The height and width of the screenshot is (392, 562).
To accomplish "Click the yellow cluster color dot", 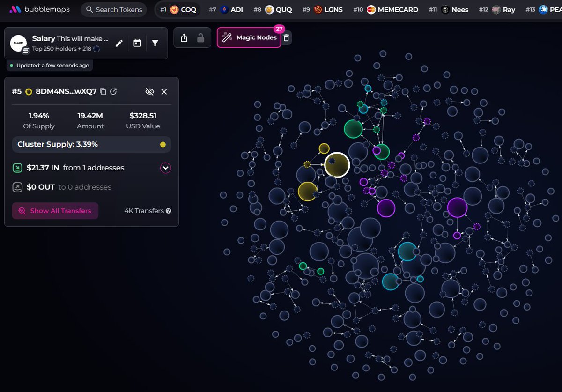I will [x=163, y=144].
